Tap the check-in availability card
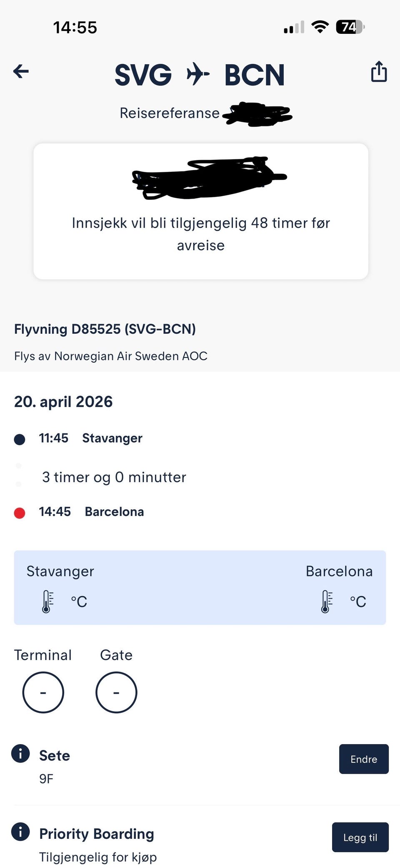The width and height of the screenshot is (400, 868). (x=201, y=211)
